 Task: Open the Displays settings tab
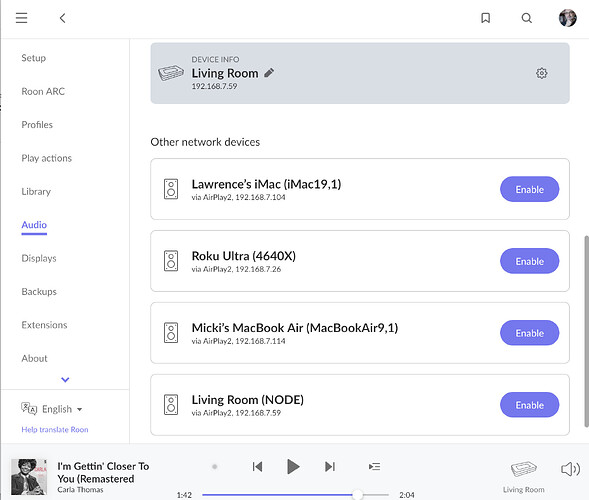click(39, 258)
